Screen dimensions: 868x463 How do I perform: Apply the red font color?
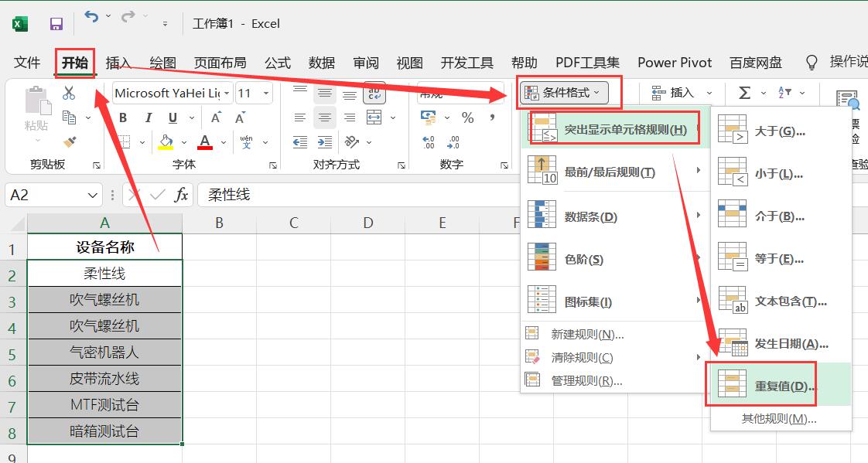[205, 142]
